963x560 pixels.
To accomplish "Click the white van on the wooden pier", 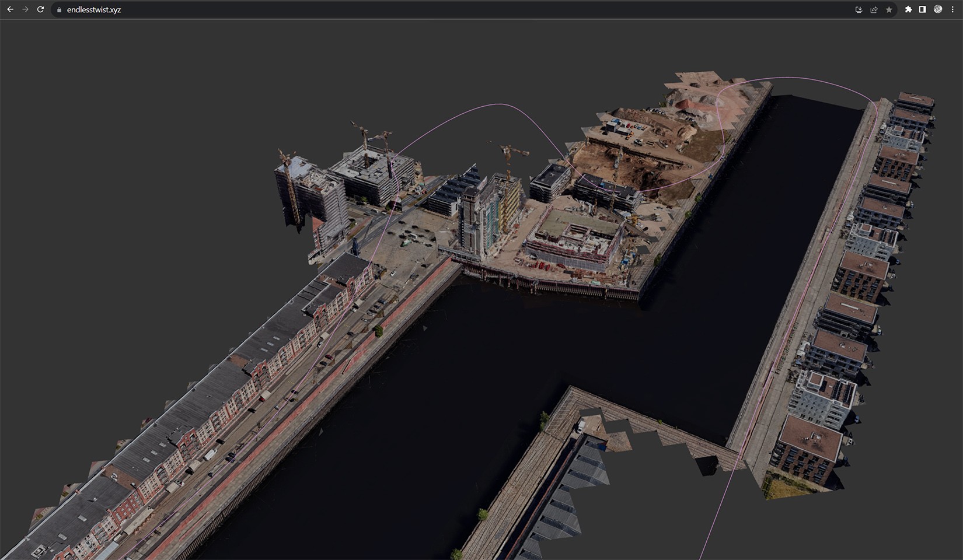I will click(x=582, y=426).
